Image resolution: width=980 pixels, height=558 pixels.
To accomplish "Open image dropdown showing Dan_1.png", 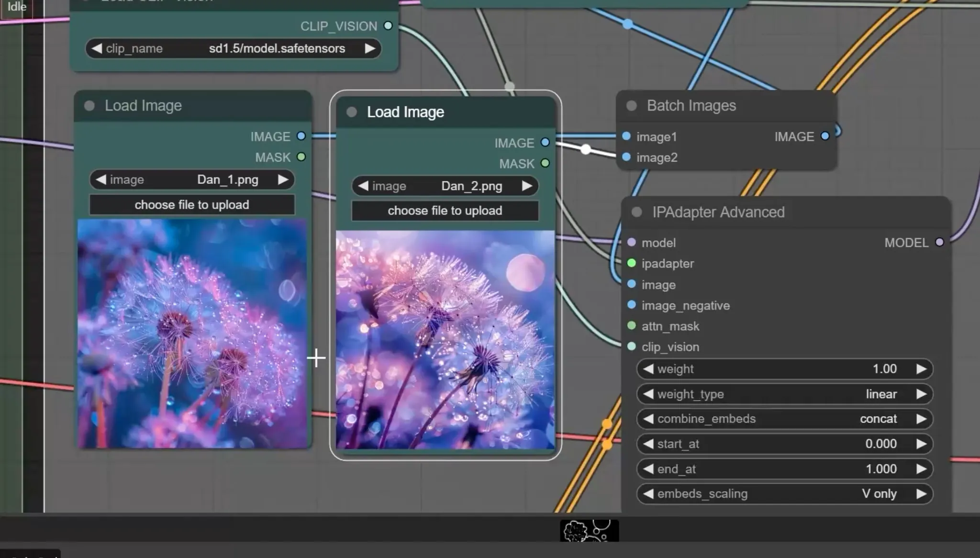I will pos(192,179).
